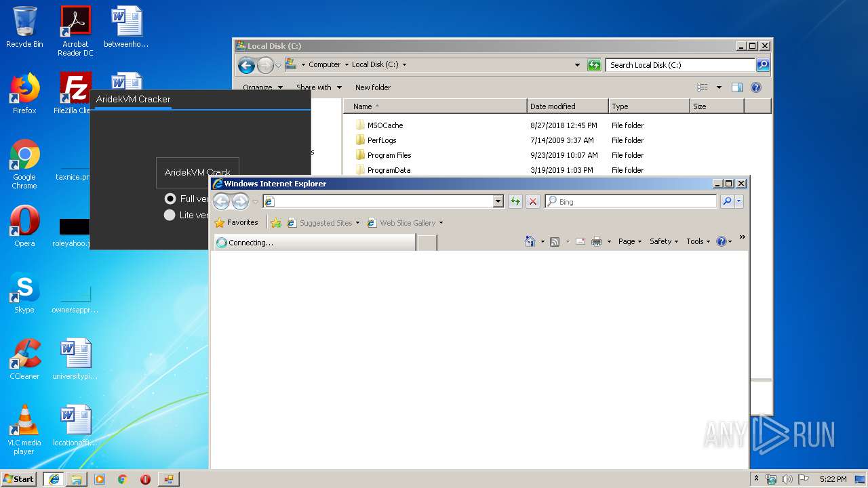
Task: Click the Organize menu in Explorer
Action: point(262,87)
